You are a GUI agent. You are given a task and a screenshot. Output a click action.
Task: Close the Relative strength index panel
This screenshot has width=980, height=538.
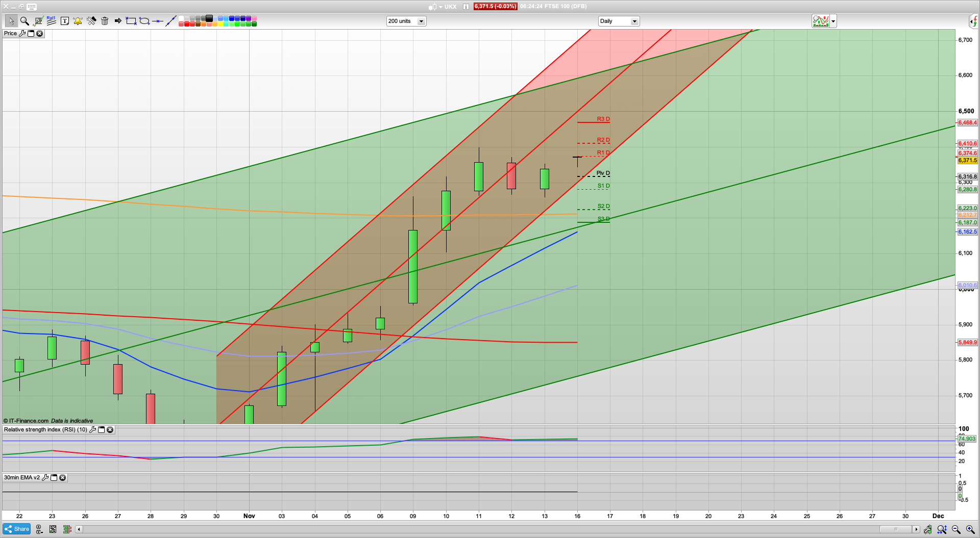point(110,430)
